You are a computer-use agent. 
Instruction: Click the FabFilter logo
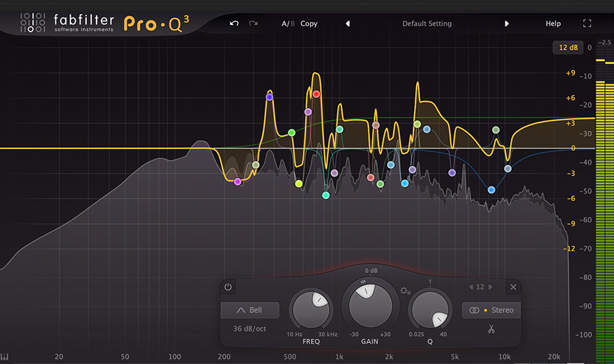[x=67, y=22]
